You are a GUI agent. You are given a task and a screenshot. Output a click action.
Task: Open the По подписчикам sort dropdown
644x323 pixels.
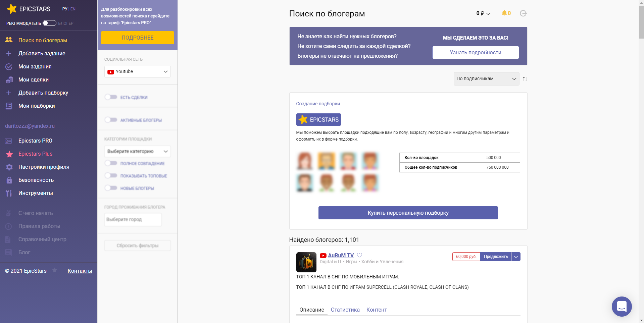486,79
